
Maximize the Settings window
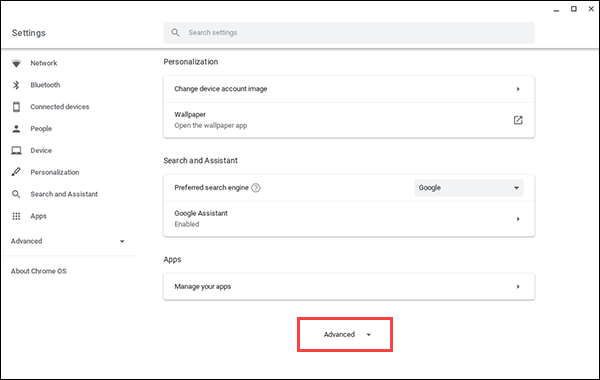[x=574, y=9]
